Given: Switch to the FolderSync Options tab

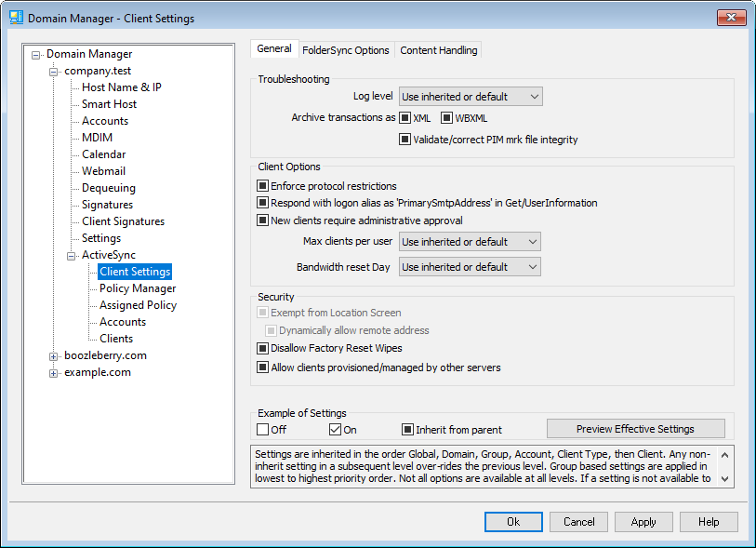Looking at the screenshot, I should pyautogui.click(x=345, y=50).
